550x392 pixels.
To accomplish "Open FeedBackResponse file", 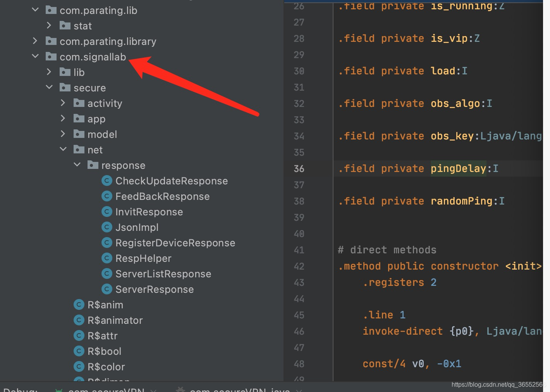I will 163,196.
